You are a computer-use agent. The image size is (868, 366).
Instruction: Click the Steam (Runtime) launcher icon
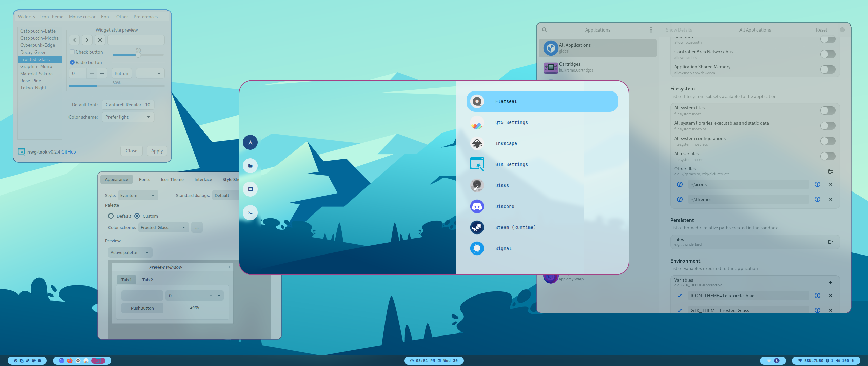tap(477, 227)
